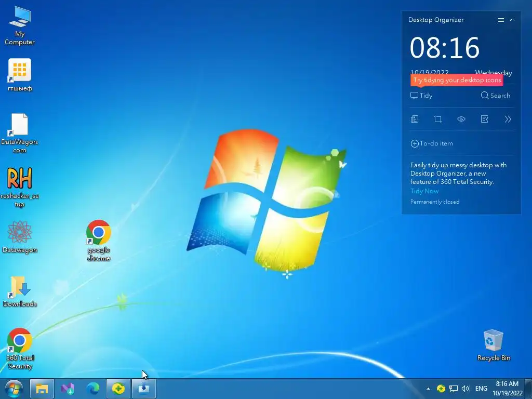This screenshot has width=532, height=399.
Task: Click the Tidy button in Desktop Organizer
Action: point(421,96)
